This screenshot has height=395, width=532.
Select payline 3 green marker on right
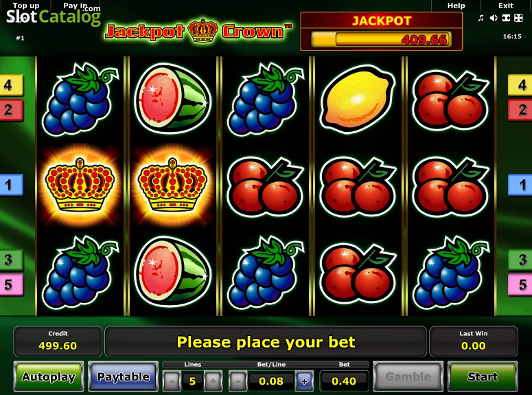click(x=520, y=260)
